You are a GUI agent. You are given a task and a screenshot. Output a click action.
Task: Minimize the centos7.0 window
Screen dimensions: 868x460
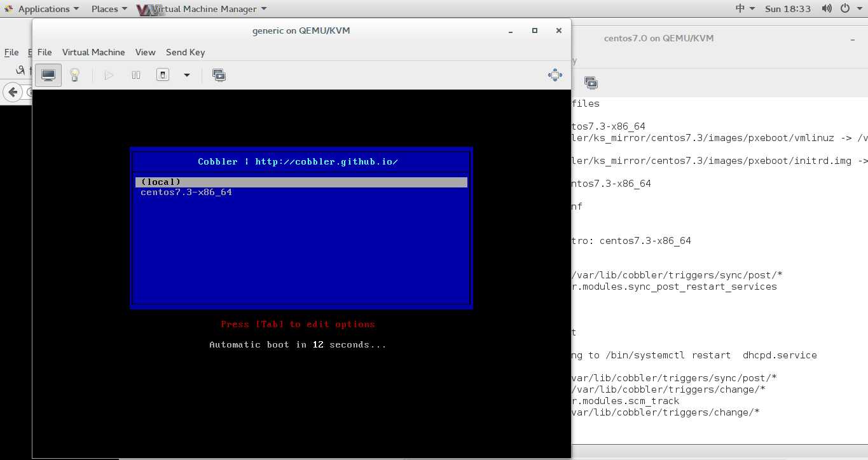pyautogui.click(x=853, y=39)
